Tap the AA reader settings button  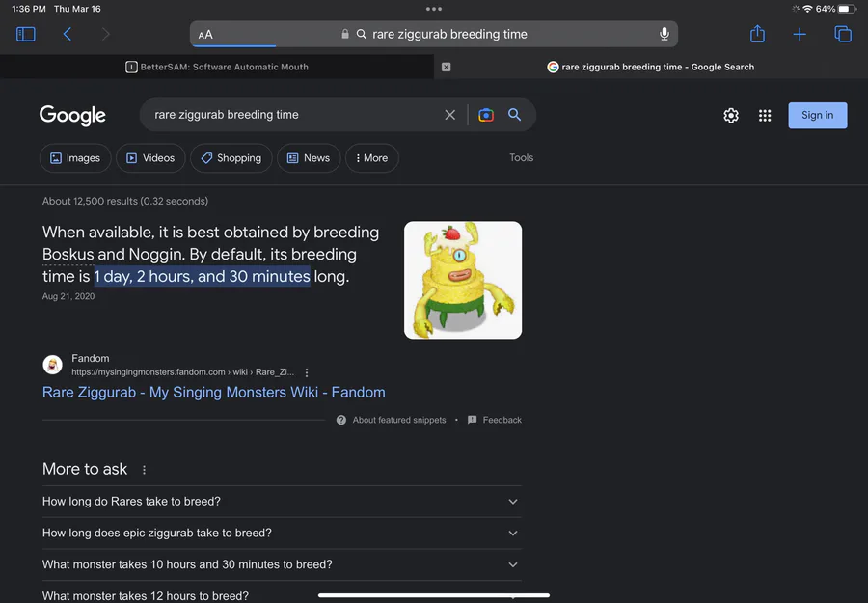tap(205, 35)
